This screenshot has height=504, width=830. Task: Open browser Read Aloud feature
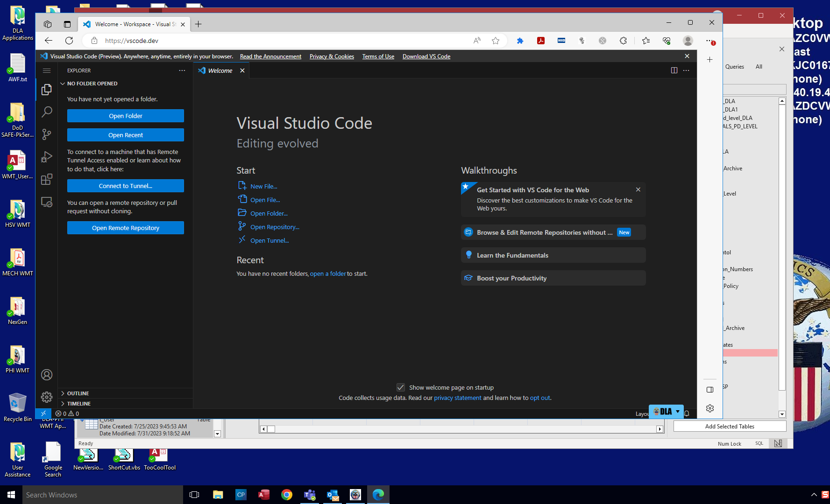[x=477, y=41]
